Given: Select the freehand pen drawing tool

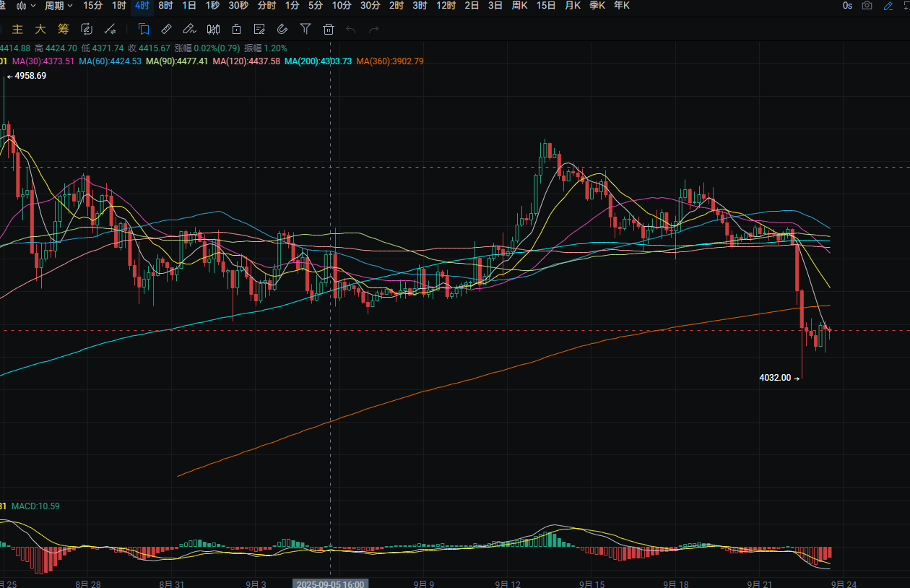Looking at the screenshot, I should coord(189,30).
